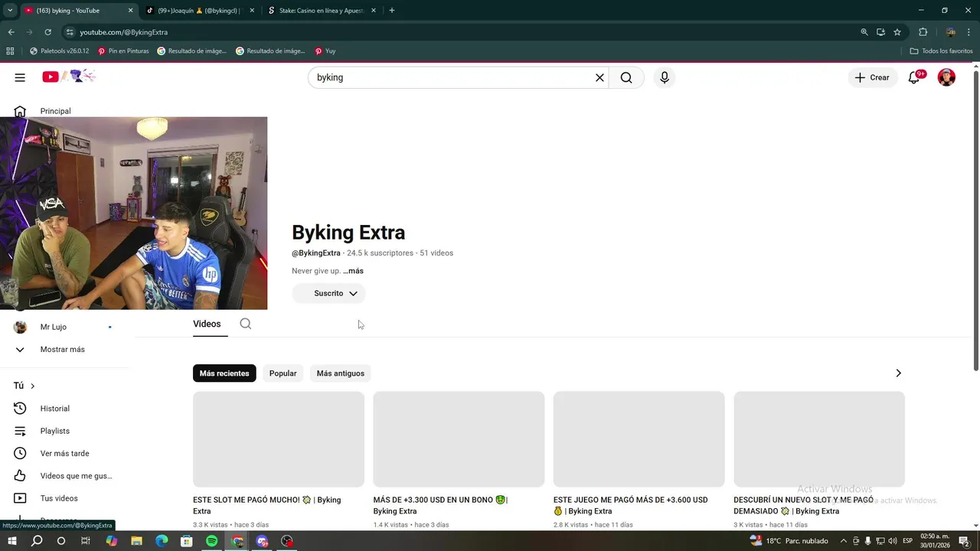
Task: Expand channel description with ...más
Action: [x=353, y=271]
